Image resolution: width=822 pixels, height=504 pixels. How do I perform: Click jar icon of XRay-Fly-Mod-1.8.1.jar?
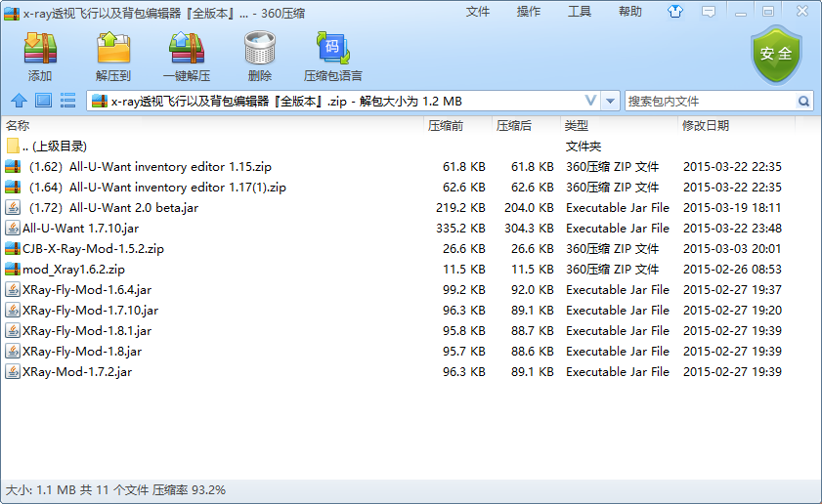(13, 330)
